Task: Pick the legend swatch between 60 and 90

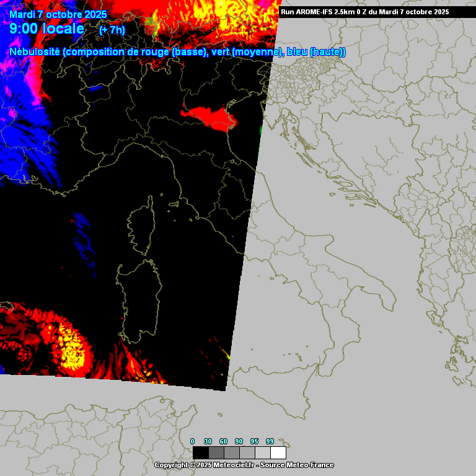Action: point(231,452)
